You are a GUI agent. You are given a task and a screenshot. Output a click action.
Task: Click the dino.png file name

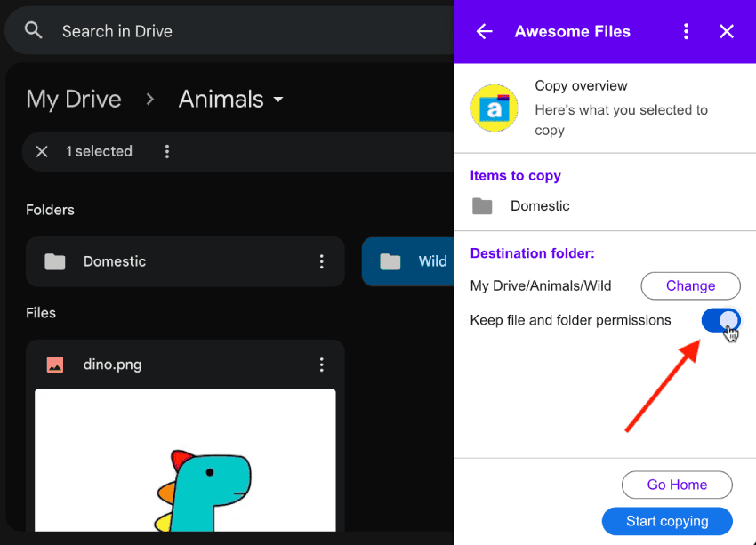point(112,365)
